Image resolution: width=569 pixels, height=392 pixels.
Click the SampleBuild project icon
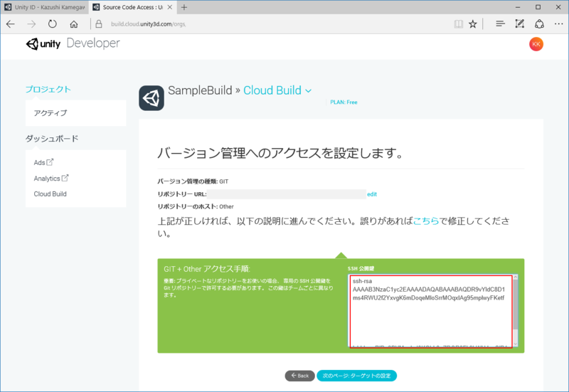pos(151,98)
